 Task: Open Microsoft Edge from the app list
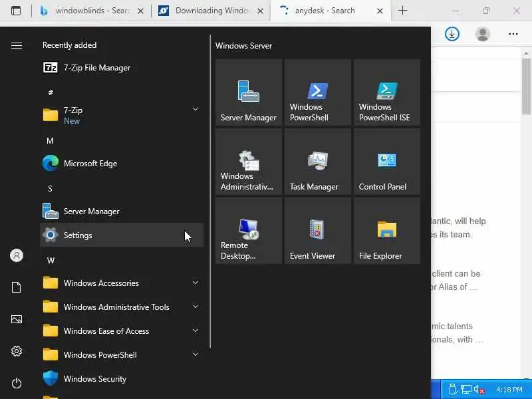pyautogui.click(x=122, y=164)
